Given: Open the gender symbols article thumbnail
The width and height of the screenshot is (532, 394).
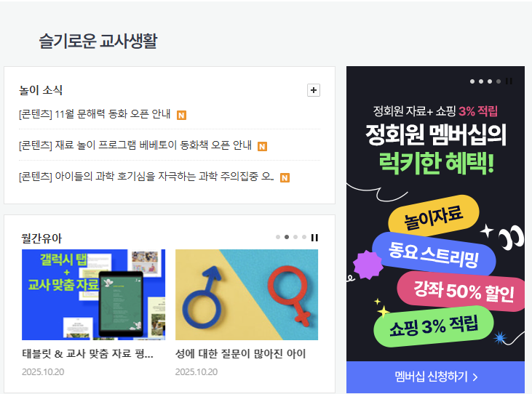Looking at the screenshot, I should click(x=247, y=294).
